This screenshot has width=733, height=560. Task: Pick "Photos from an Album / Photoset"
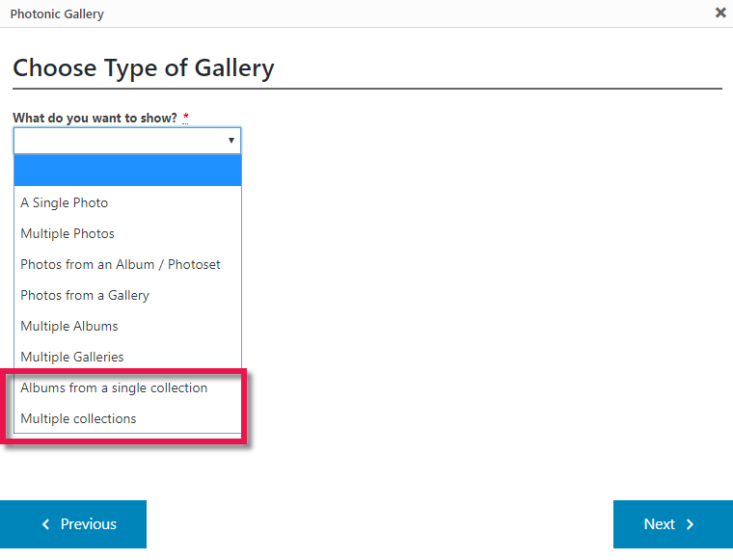tap(121, 264)
